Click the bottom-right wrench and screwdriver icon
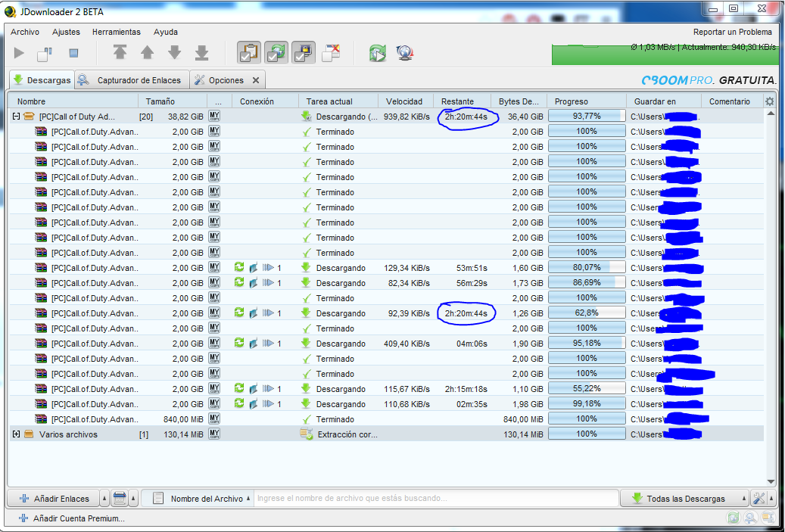 [759, 498]
